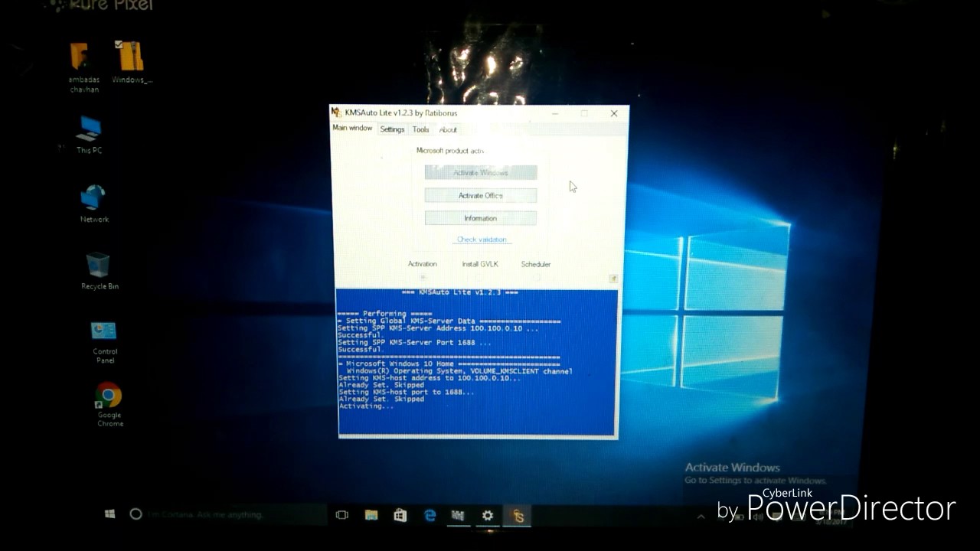Follow the Check validation link

point(482,240)
